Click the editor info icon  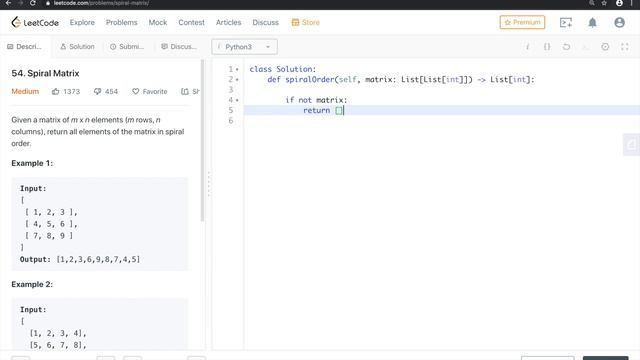point(527,47)
